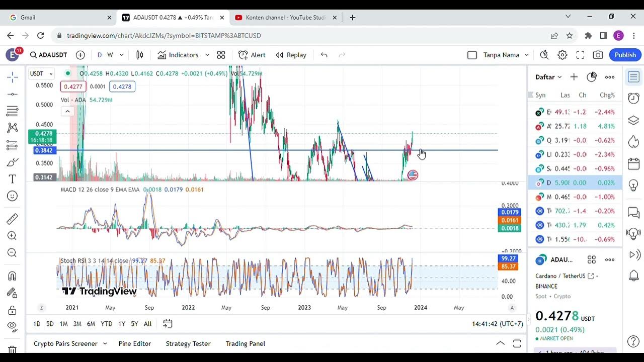This screenshot has height=362, width=644.
Task: Open the USDT currency dropdown
Action: coord(41,73)
